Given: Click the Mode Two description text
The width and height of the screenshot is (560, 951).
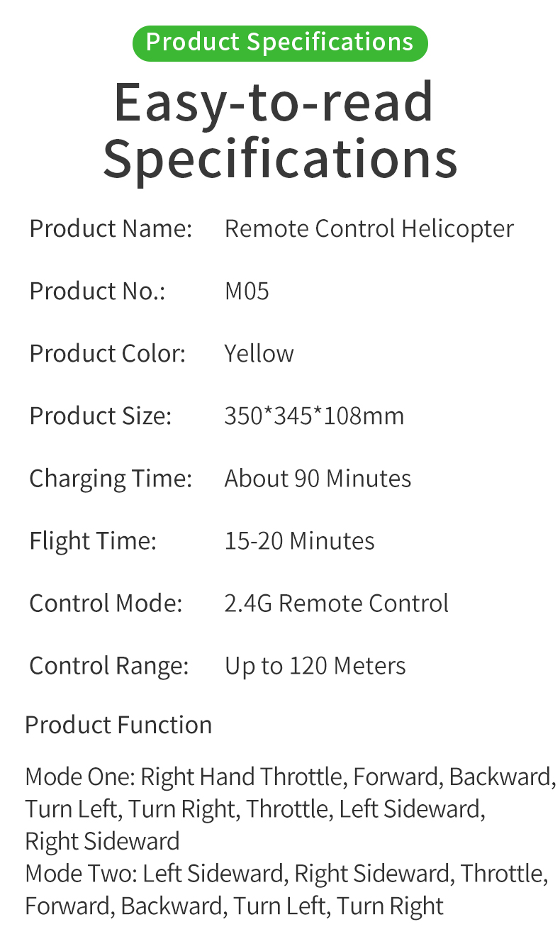Looking at the screenshot, I should tap(286, 889).
